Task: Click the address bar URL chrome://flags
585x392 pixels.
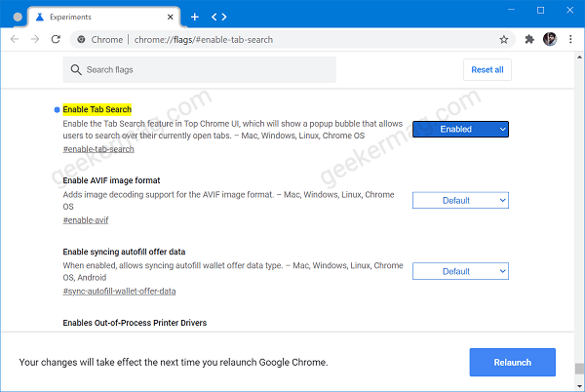Action: 204,40
